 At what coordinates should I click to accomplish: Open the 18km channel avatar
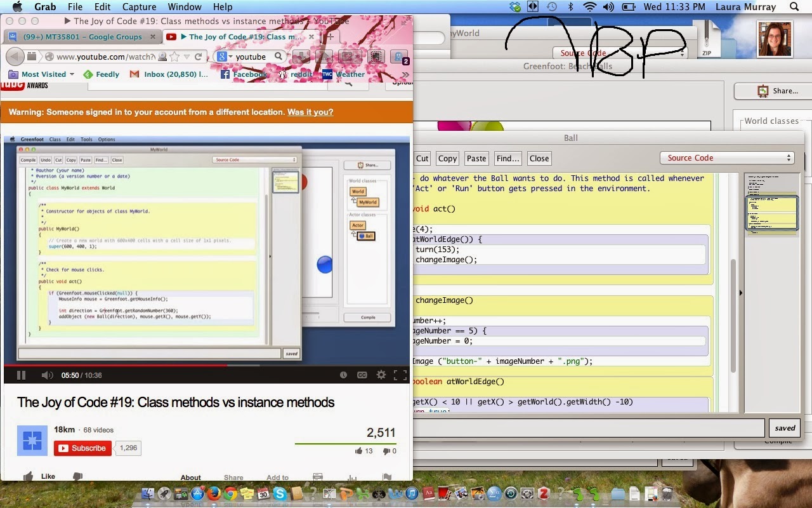(x=32, y=441)
